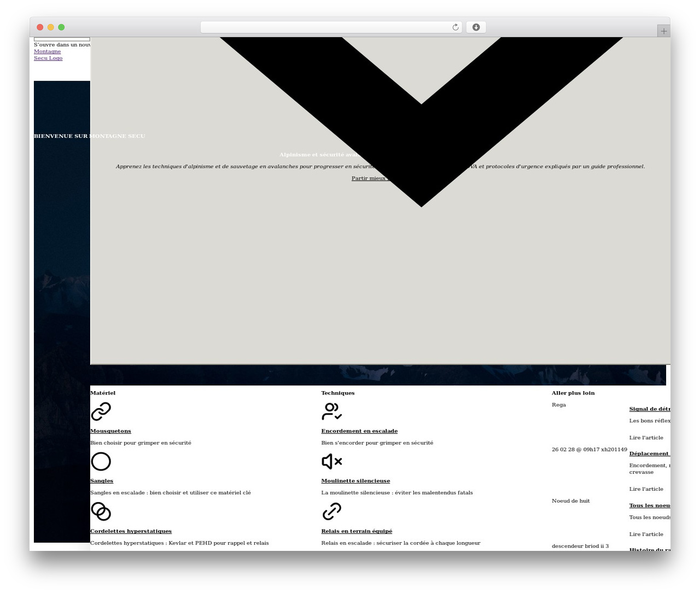Image resolution: width=700 pixels, height=593 pixels.
Task: Click the La moulinette silencieuse description text
Action: (397, 493)
